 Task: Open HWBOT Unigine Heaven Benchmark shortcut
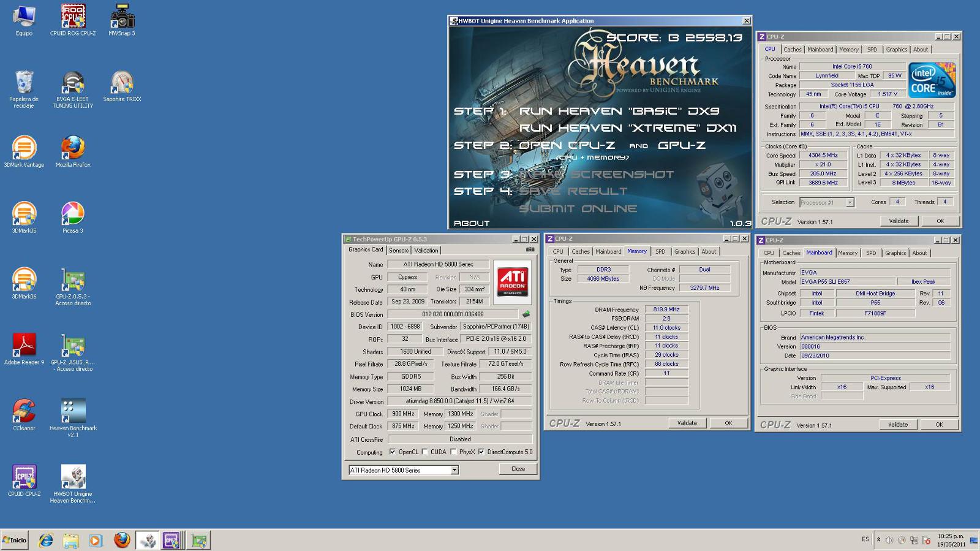tap(73, 484)
